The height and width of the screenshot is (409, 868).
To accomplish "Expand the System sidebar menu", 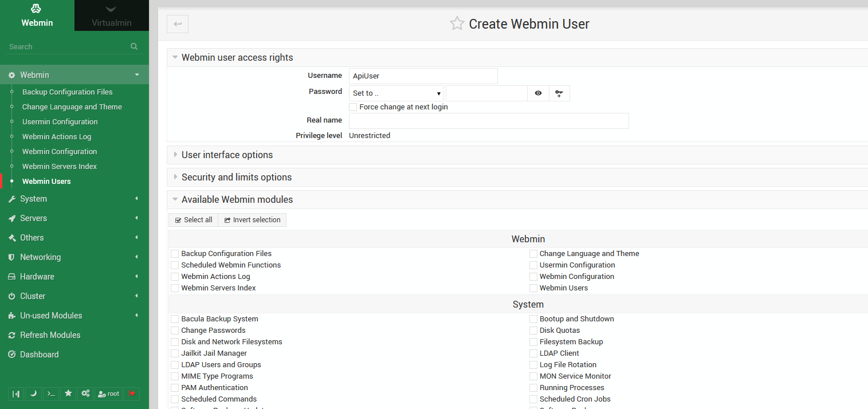I will (x=74, y=199).
